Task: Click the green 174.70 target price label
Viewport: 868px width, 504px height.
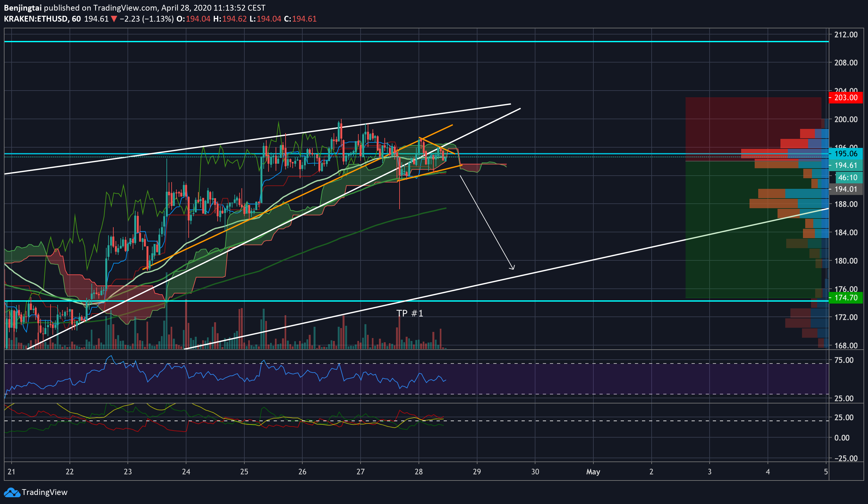Action: point(845,297)
